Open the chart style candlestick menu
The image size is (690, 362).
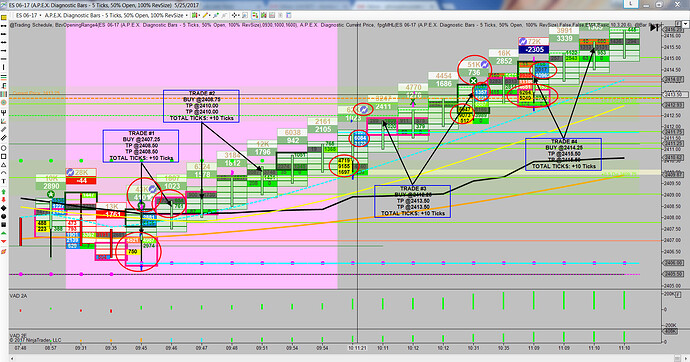(195, 15)
